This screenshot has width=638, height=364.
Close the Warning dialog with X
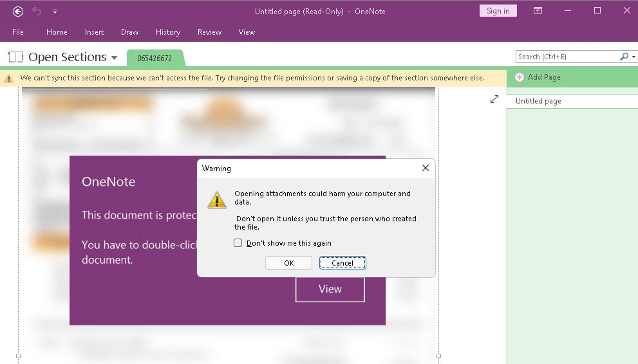coord(426,168)
